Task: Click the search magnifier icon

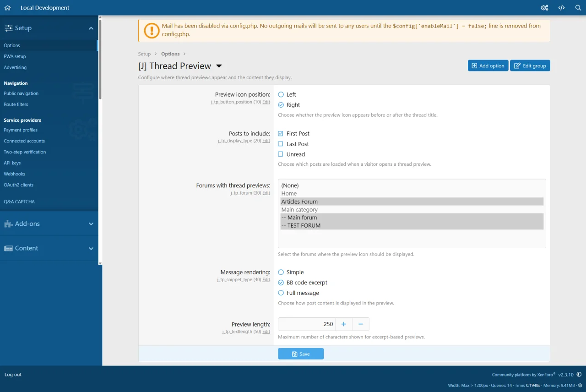Action: pos(578,8)
